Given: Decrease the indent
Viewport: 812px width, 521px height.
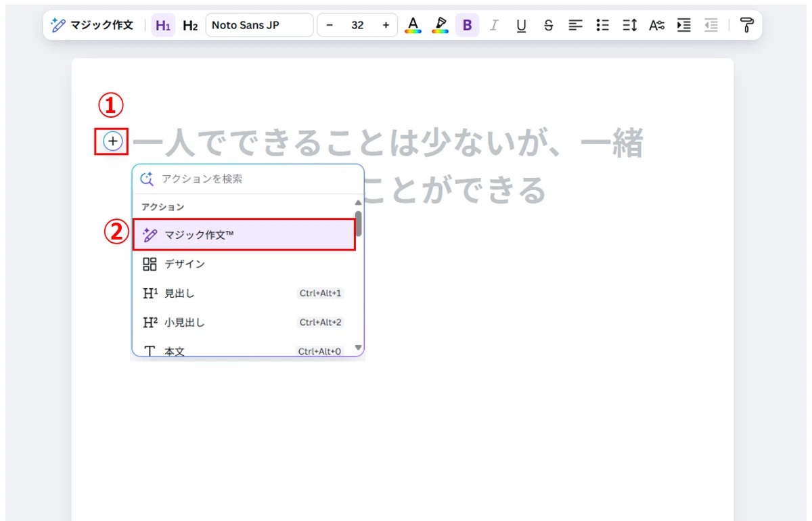Looking at the screenshot, I should pyautogui.click(x=710, y=25).
